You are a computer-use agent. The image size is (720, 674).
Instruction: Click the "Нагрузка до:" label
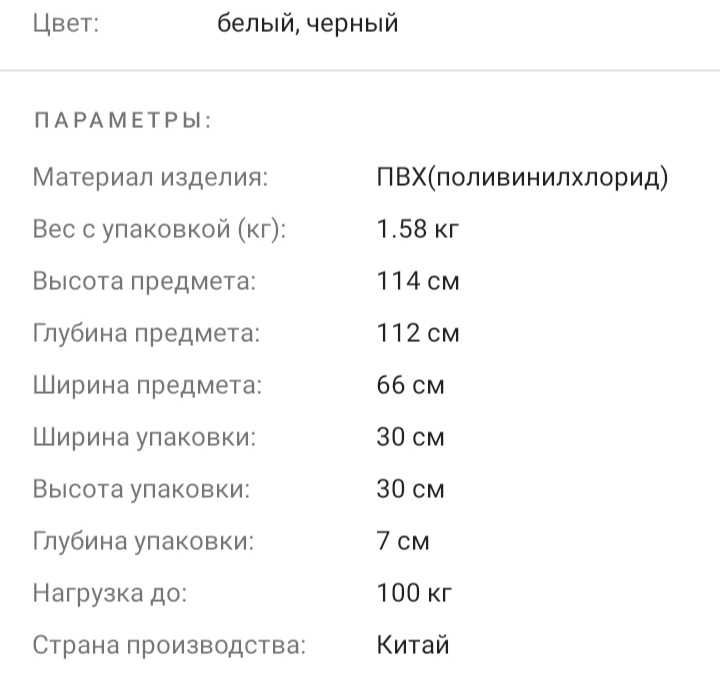(110, 594)
